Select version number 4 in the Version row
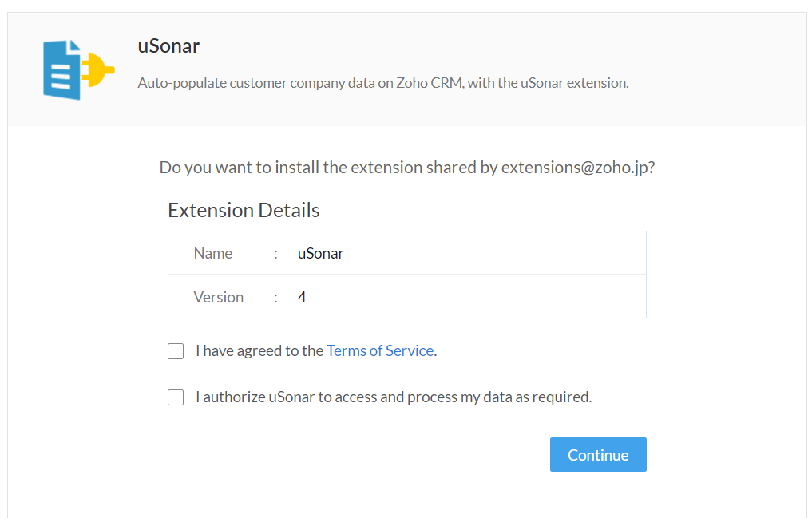812x518 pixels. [x=302, y=297]
